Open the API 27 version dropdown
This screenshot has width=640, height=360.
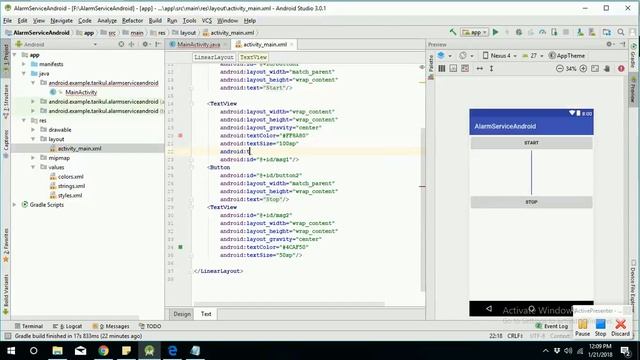point(533,56)
